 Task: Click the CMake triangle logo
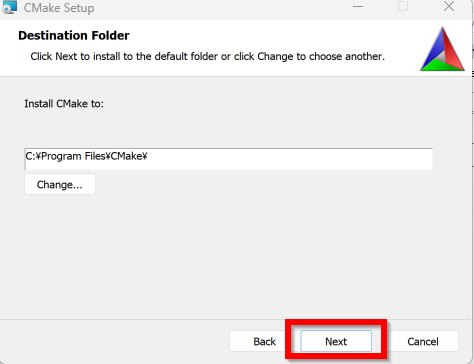coord(442,49)
